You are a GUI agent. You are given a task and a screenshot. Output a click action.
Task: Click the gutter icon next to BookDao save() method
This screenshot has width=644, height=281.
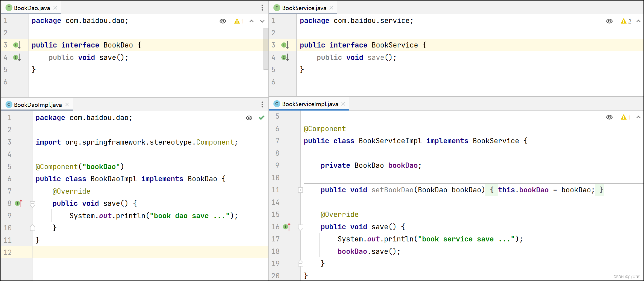pos(17,57)
